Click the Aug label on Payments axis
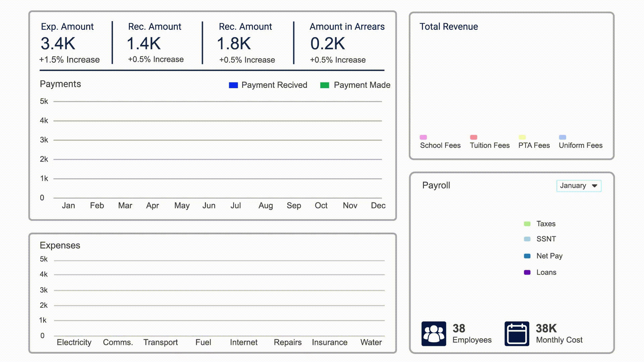Image resolution: width=644 pixels, height=362 pixels. [x=266, y=206]
